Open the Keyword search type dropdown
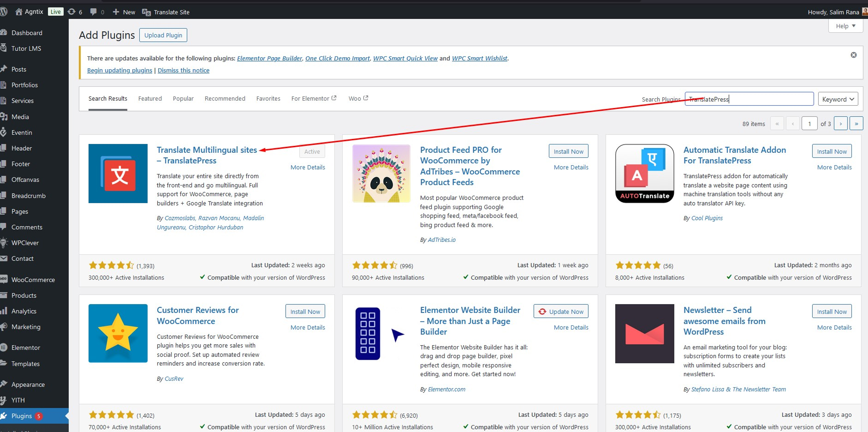Viewport: 868px width, 432px height. 838,99
